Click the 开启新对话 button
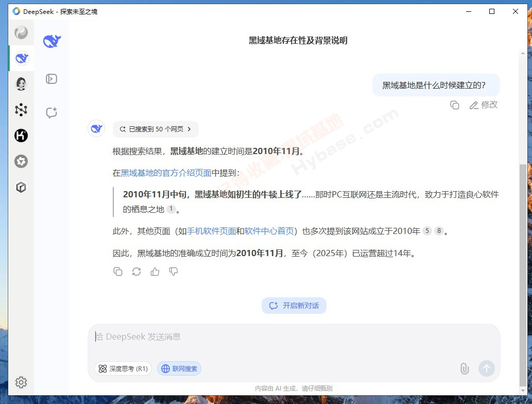This screenshot has height=404, width=532. tap(294, 306)
